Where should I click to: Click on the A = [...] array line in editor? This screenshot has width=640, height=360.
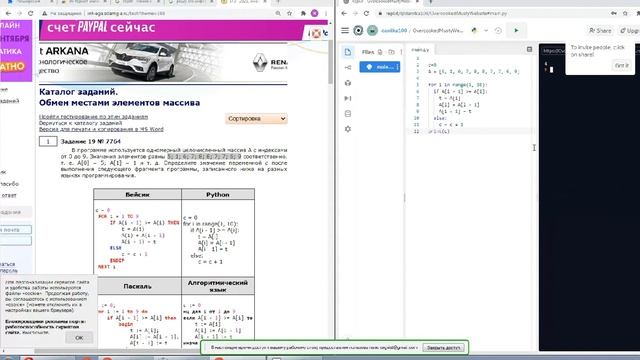[x=473, y=71]
